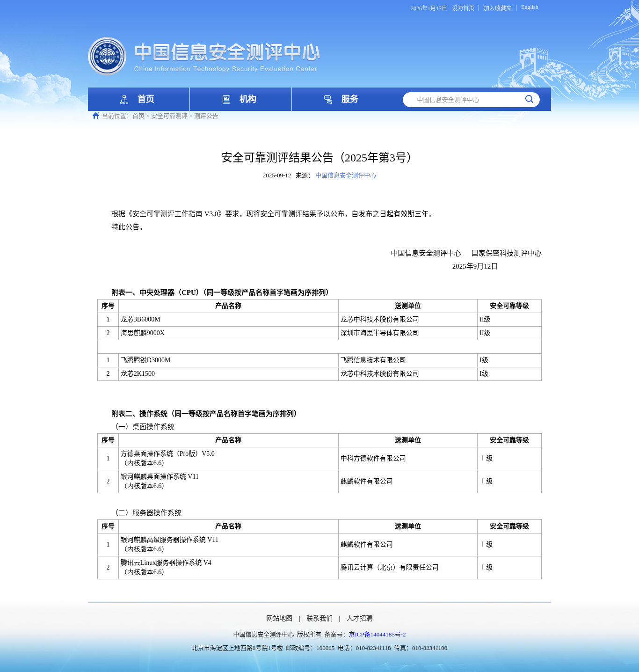
Task: Click the 方德桌面操作系统 product cell
Action: 228,459
